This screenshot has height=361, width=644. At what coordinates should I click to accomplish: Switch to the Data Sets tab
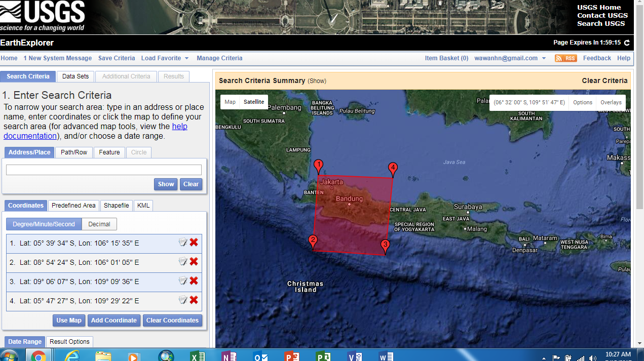pyautogui.click(x=75, y=76)
